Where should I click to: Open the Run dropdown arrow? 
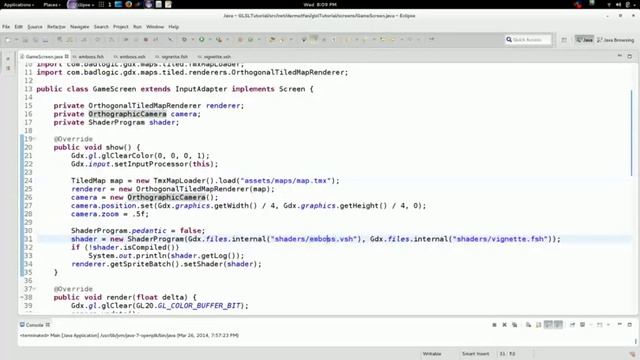tap(209, 40)
